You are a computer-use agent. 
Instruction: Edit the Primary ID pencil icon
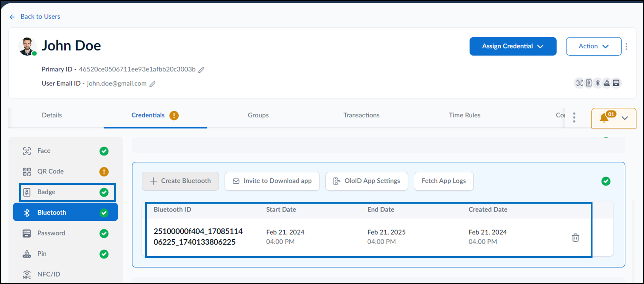tap(202, 70)
